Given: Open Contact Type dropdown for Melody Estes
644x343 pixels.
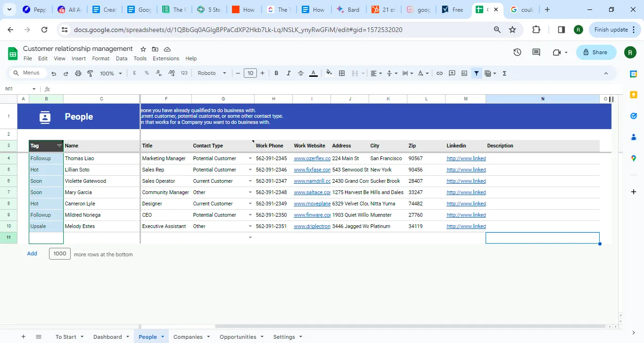Looking at the screenshot, I should (x=250, y=226).
